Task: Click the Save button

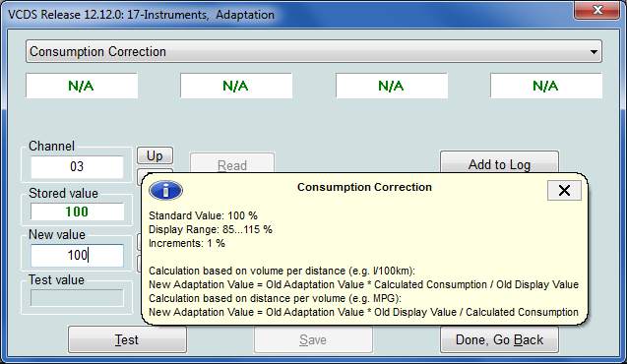Action: (313, 339)
